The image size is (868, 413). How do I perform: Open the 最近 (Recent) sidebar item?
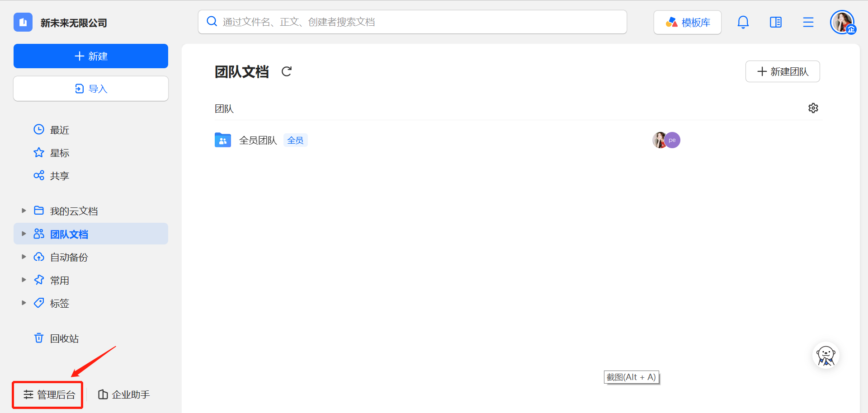pos(59,130)
